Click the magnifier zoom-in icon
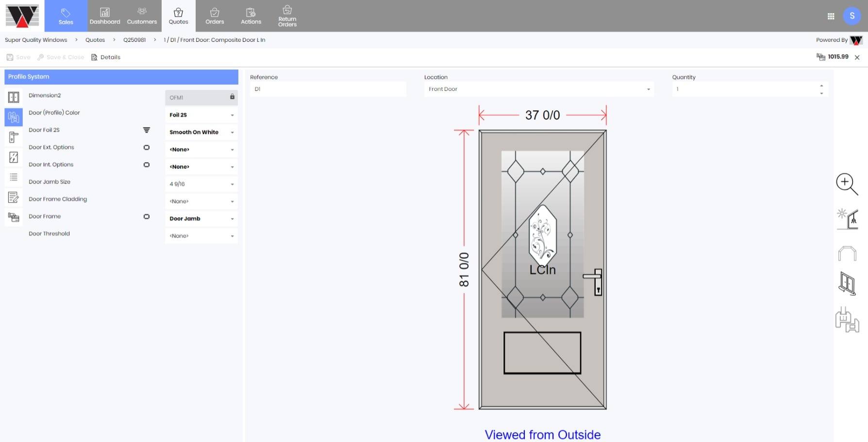 point(847,184)
